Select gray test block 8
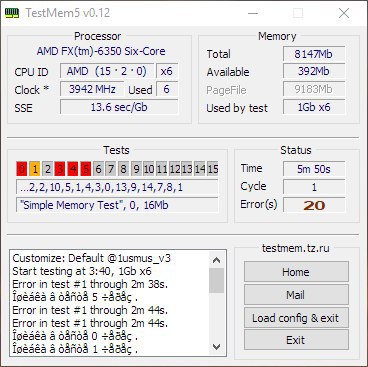The width and height of the screenshot is (368, 367). point(124,169)
